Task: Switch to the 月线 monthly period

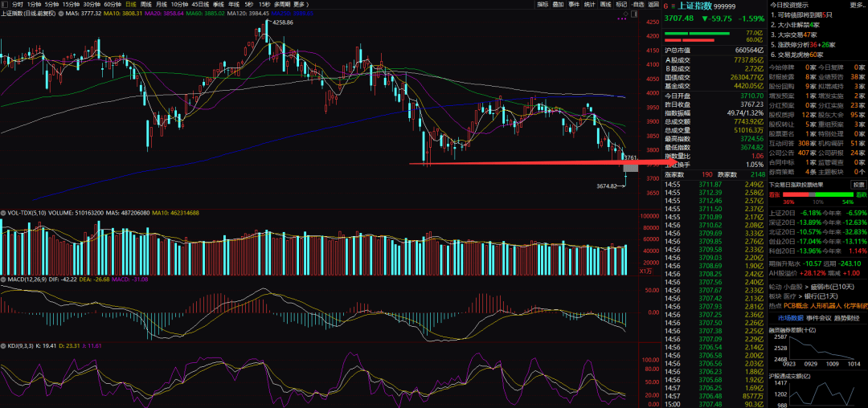Action: coord(161,5)
